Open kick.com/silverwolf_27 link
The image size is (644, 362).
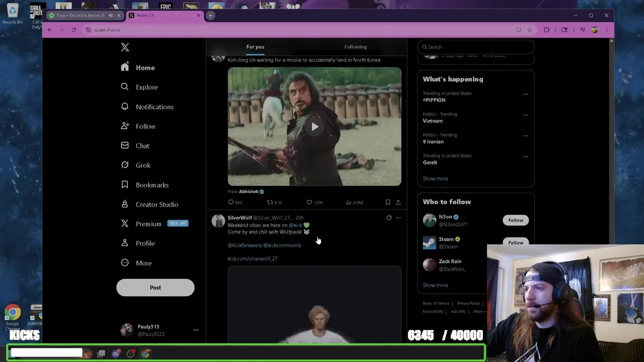[x=252, y=258]
